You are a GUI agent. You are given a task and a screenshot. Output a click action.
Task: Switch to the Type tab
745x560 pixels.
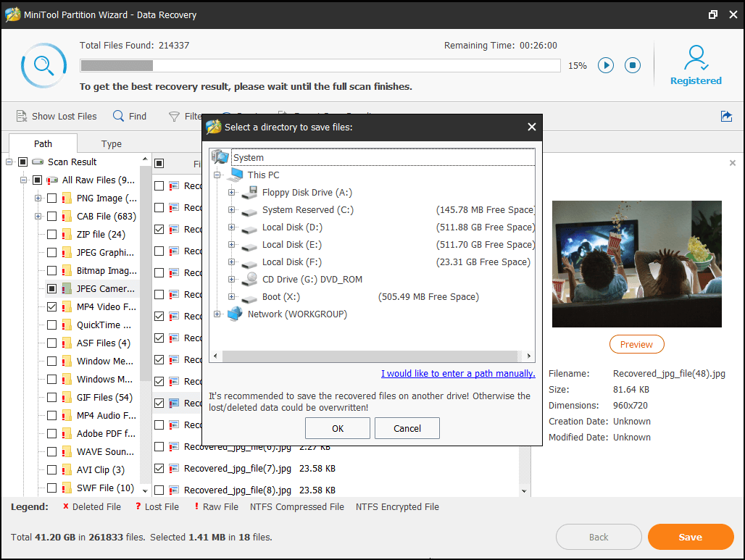tap(111, 143)
